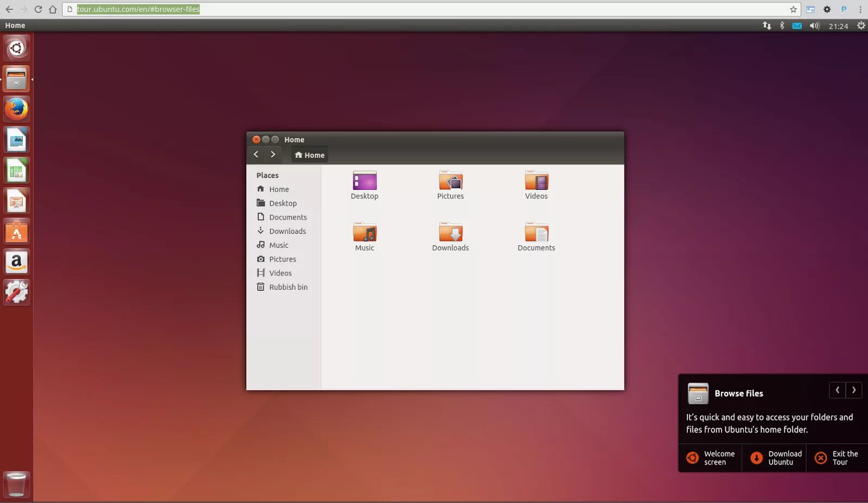This screenshot has height=503, width=868.
Task: Go to previous tour step
Action: pyautogui.click(x=837, y=390)
